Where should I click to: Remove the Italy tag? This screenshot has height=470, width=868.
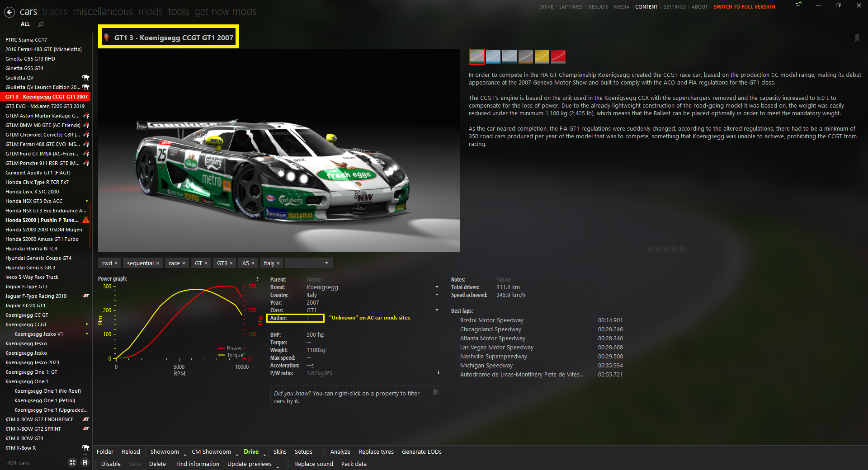click(x=278, y=263)
